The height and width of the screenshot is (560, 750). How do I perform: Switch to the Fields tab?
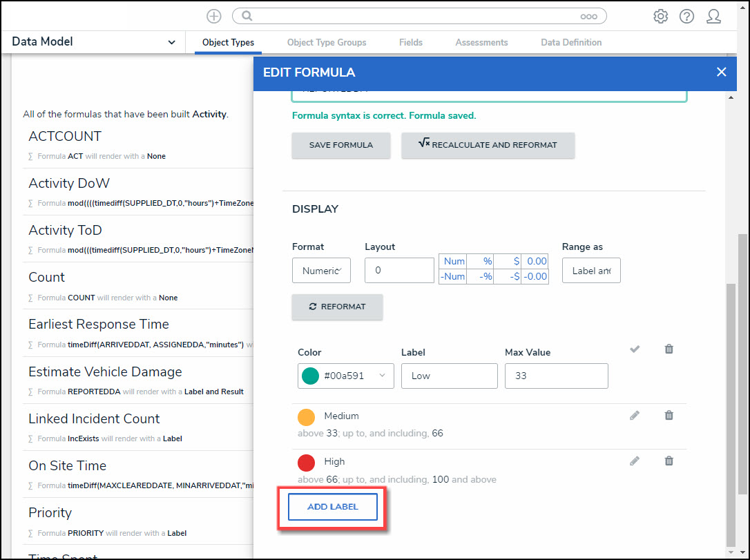[411, 43]
